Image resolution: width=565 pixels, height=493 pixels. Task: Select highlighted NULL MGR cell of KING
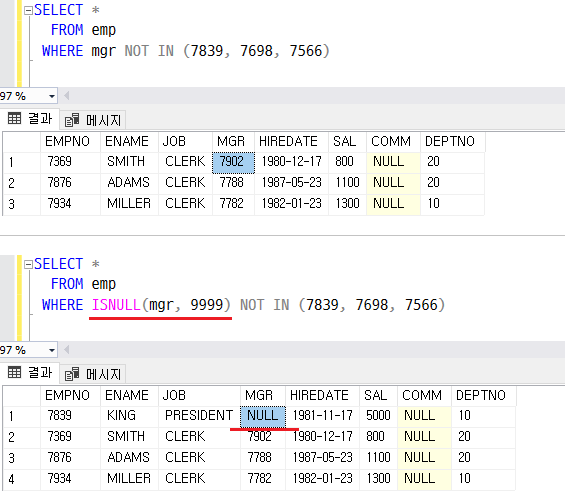[263, 417]
